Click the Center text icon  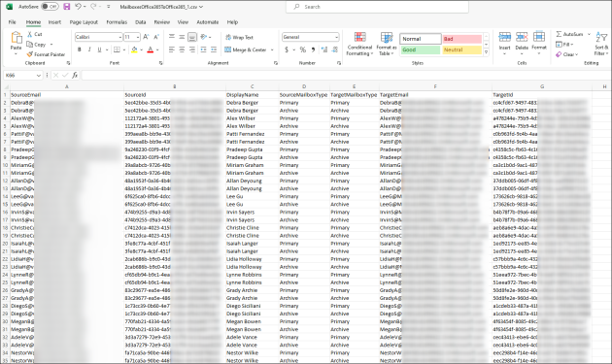tap(182, 50)
